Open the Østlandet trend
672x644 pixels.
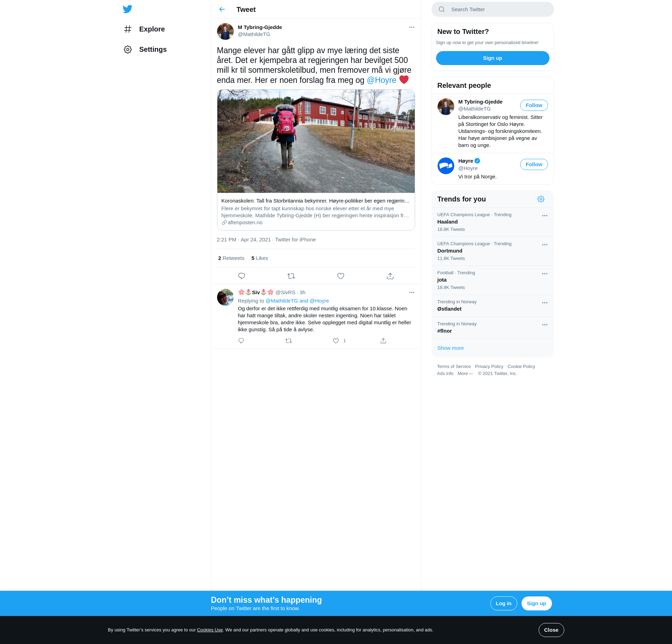click(x=492, y=306)
